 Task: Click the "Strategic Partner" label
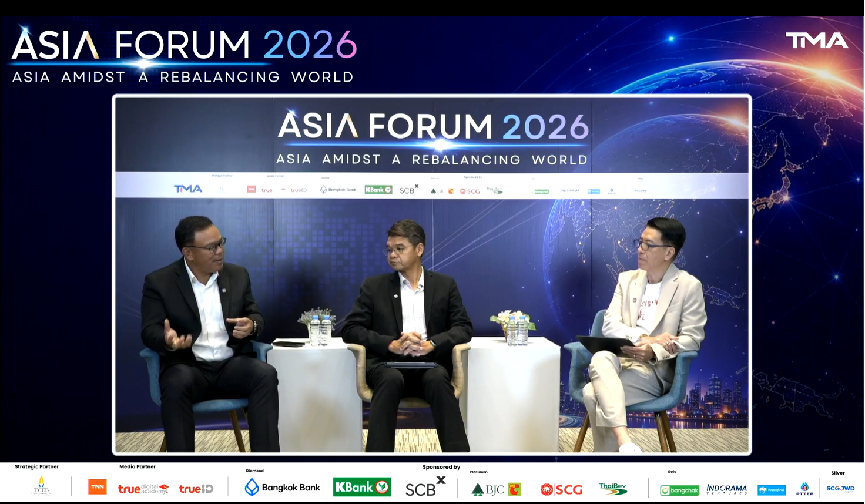[37, 466]
